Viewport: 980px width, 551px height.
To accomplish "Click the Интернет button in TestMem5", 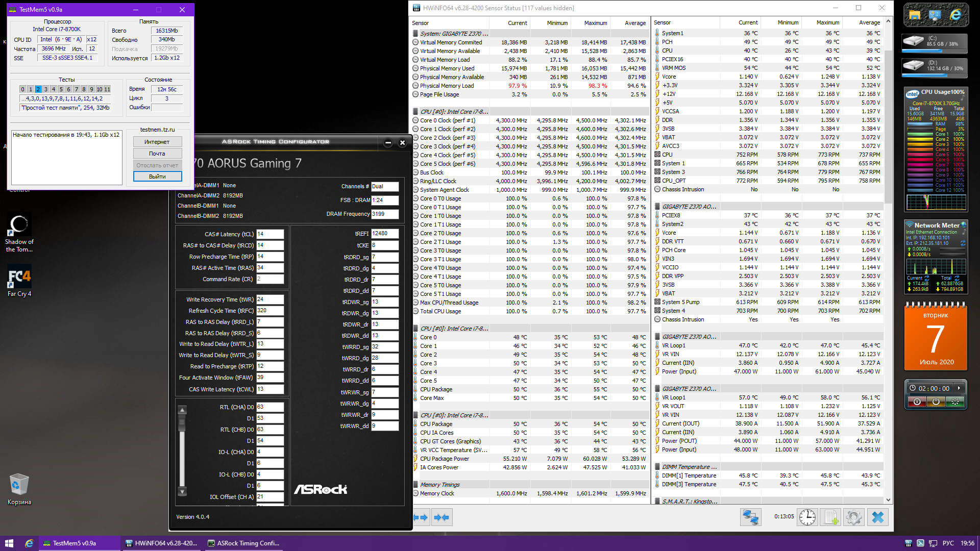I will coord(157,142).
